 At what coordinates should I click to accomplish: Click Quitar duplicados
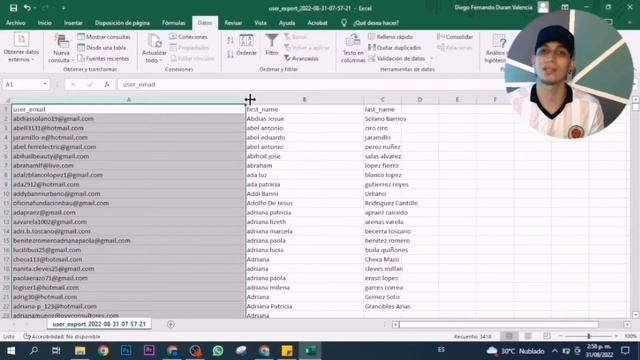(x=395, y=47)
